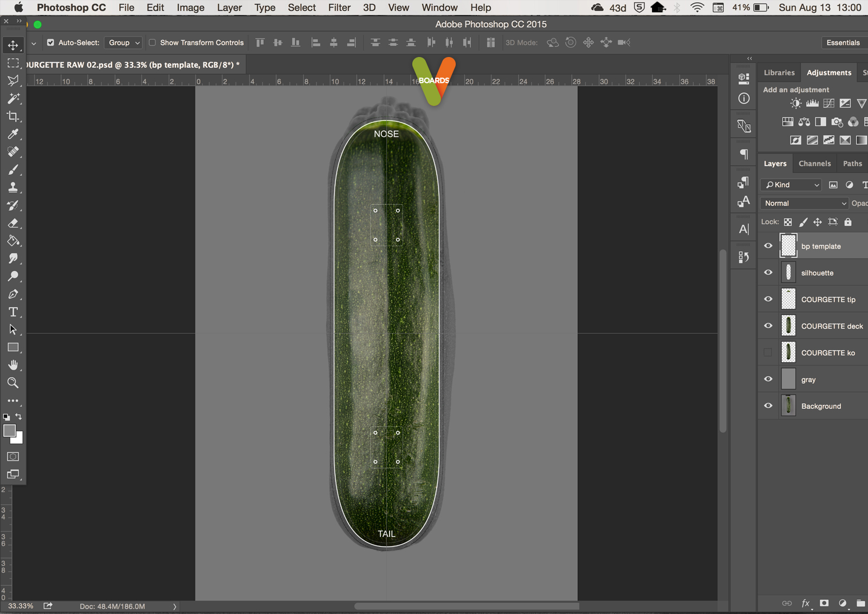Select the Pen tool
This screenshot has height=614, width=868.
pos(13,294)
